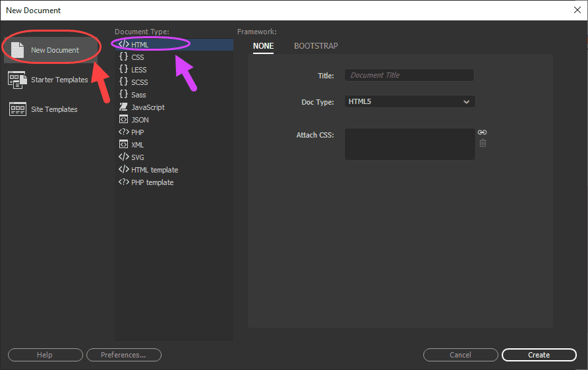Select the HTML document type label
This screenshot has width=588, height=370.
(x=140, y=45)
